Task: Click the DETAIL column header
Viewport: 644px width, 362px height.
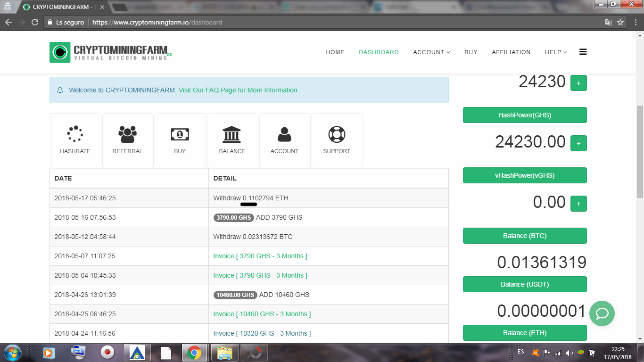Action: (x=225, y=178)
